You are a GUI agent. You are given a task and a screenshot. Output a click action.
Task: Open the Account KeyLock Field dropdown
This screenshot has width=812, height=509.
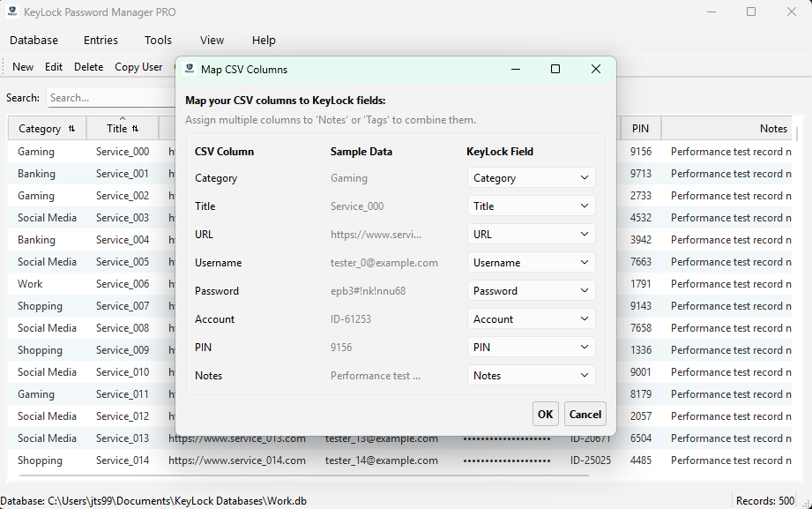(531, 318)
